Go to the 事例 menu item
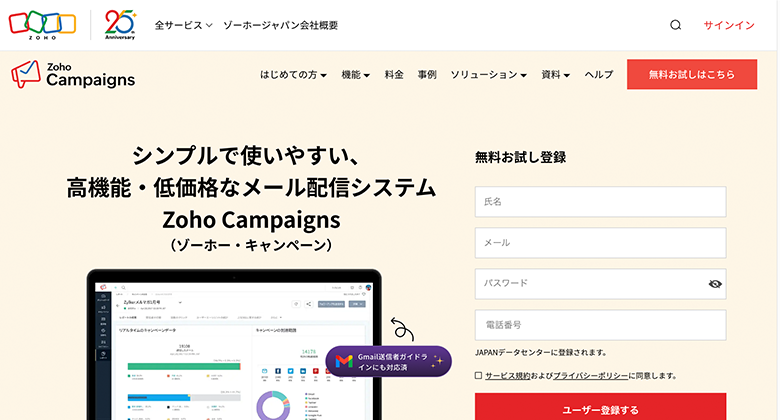Image resolution: width=780 pixels, height=420 pixels. click(x=427, y=75)
